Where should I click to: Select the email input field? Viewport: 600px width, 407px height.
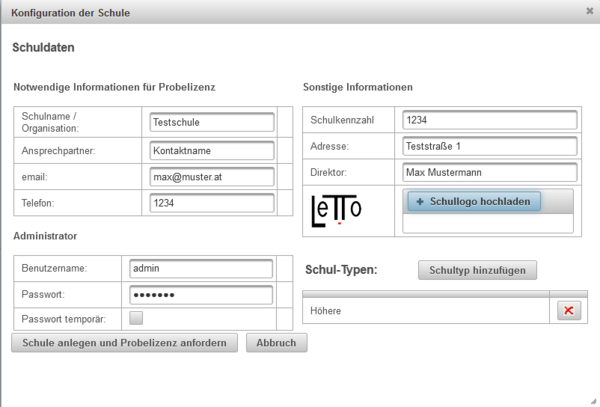tap(210, 177)
